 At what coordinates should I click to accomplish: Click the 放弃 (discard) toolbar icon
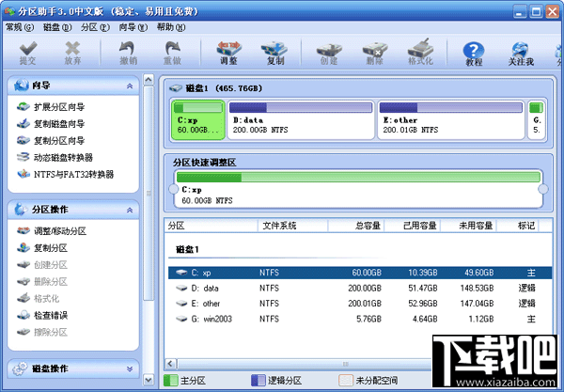pyautogui.click(x=72, y=54)
